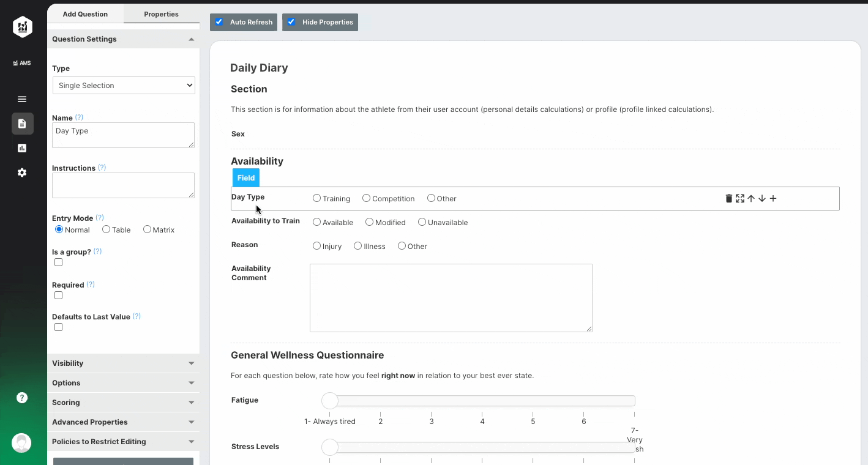Open the Type dropdown showing Single Selection
The width and height of the screenshot is (868, 465).
click(124, 86)
